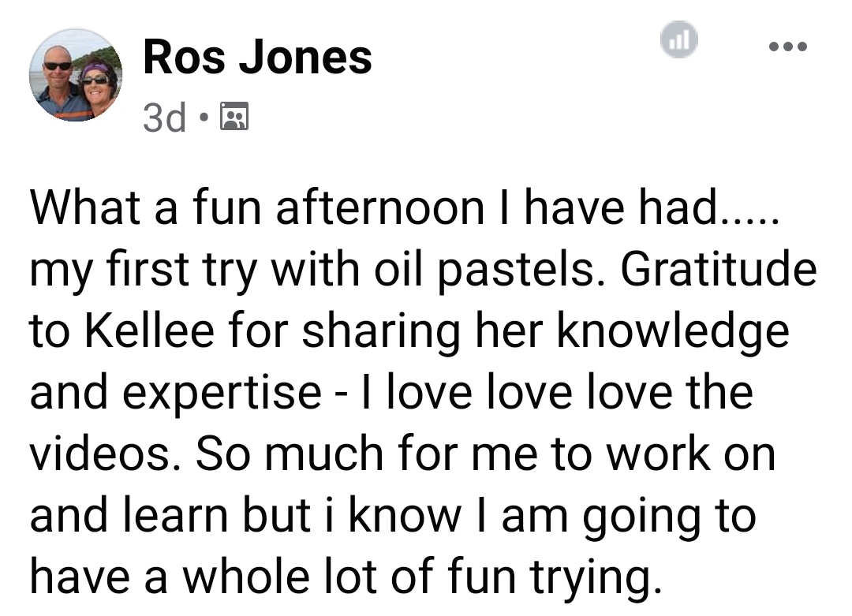Open Ros Jones' circular profile picture
Viewport: 852px width, 616px height.
[76, 75]
